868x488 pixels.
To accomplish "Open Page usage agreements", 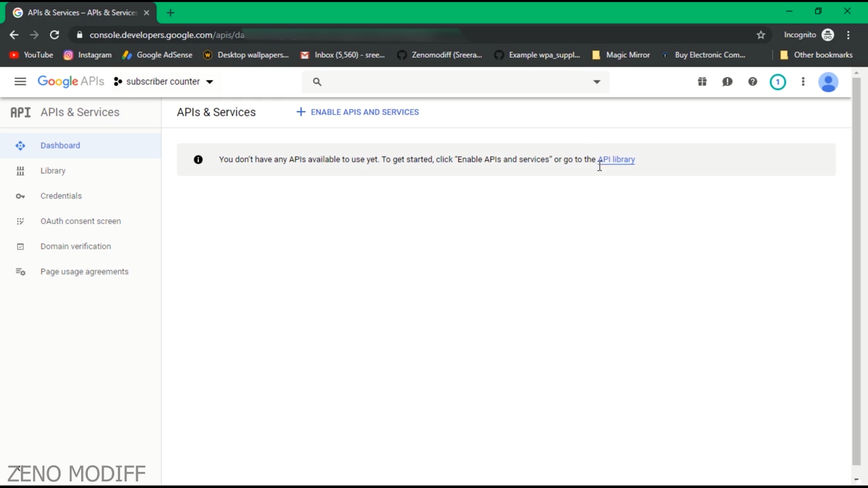I will [x=81, y=271].
